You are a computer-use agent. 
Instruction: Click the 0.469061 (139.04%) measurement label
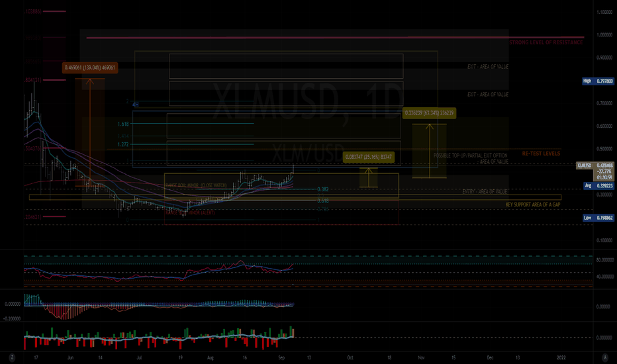pos(90,68)
